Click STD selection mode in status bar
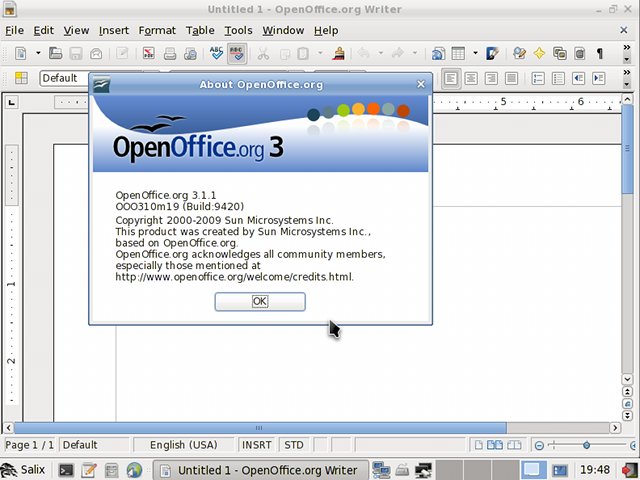Image resolution: width=640 pixels, height=480 pixels. (x=294, y=445)
